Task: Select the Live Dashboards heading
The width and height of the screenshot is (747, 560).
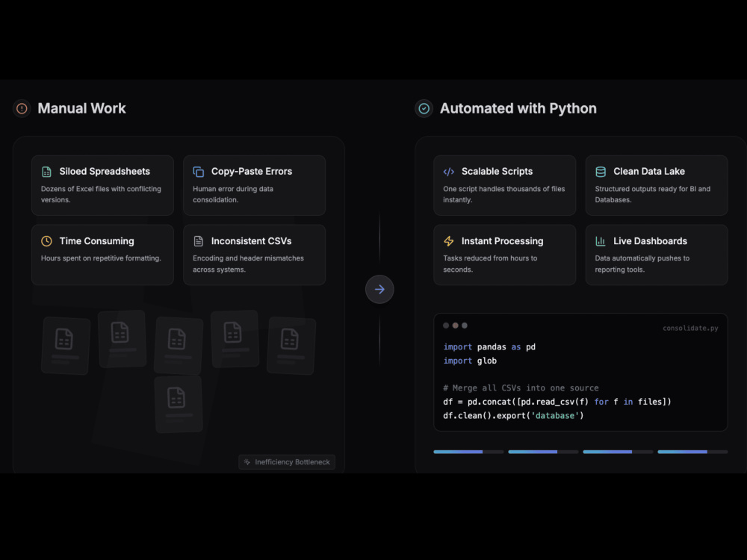Action: click(x=650, y=241)
